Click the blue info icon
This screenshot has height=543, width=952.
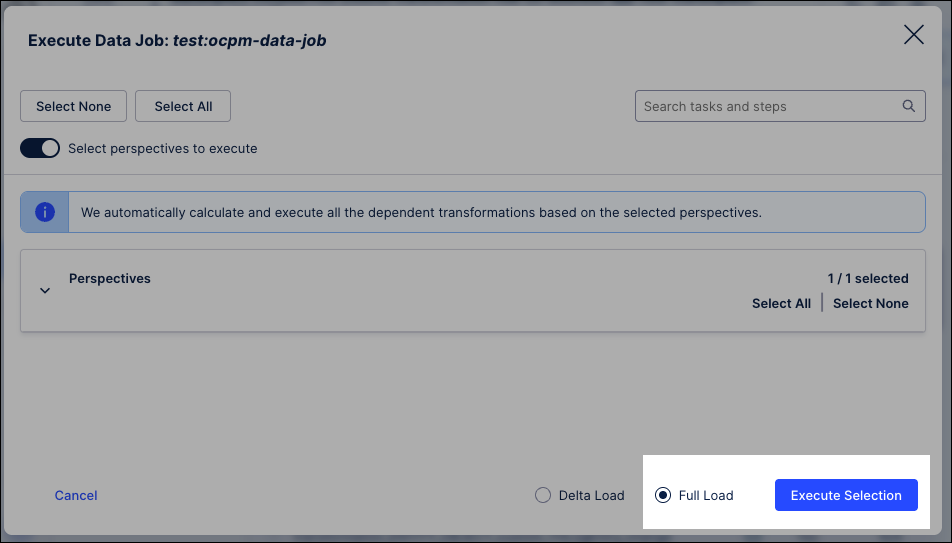[45, 212]
